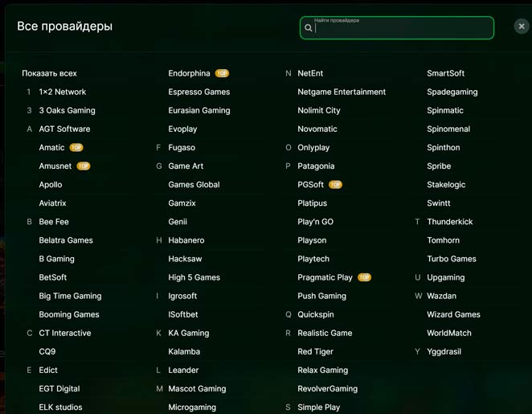This screenshot has width=532, height=414.
Task: Click the TOP badge beside Pragmatic Play
Action: click(364, 277)
